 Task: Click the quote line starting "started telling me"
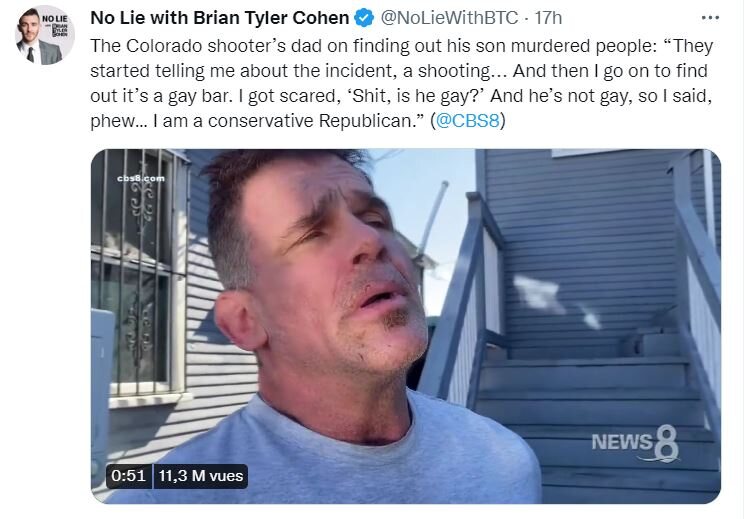[399, 71]
